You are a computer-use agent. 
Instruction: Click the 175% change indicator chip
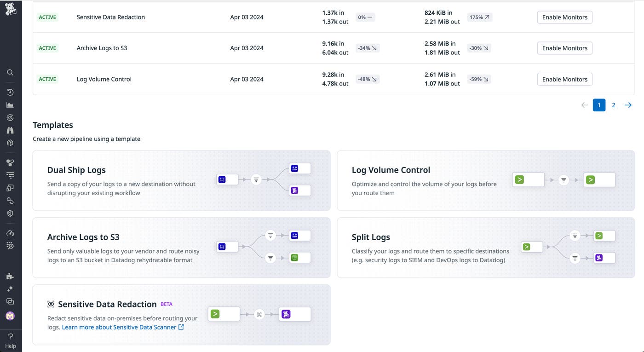479,17
